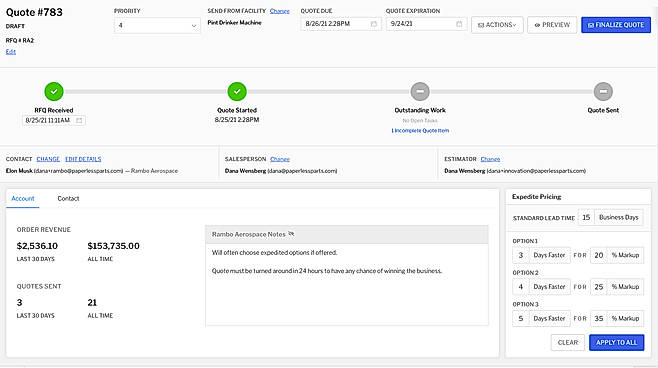Click the Rambo Aerospace Notes text area

347,284
